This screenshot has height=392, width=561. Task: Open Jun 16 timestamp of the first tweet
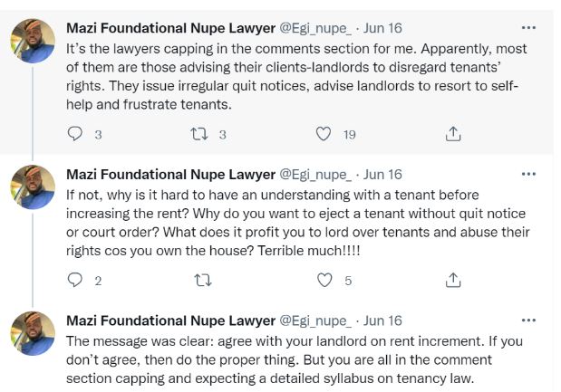coord(381,27)
